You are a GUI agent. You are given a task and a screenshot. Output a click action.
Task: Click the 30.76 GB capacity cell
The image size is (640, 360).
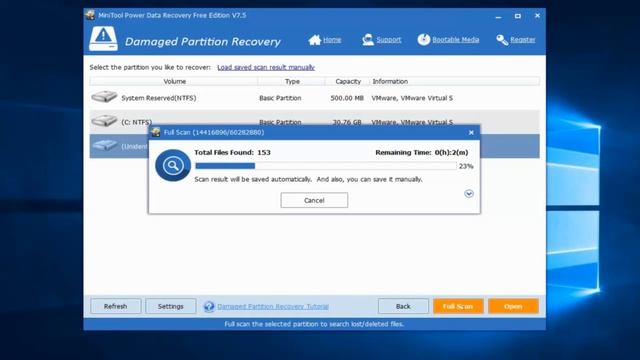click(x=347, y=122)
